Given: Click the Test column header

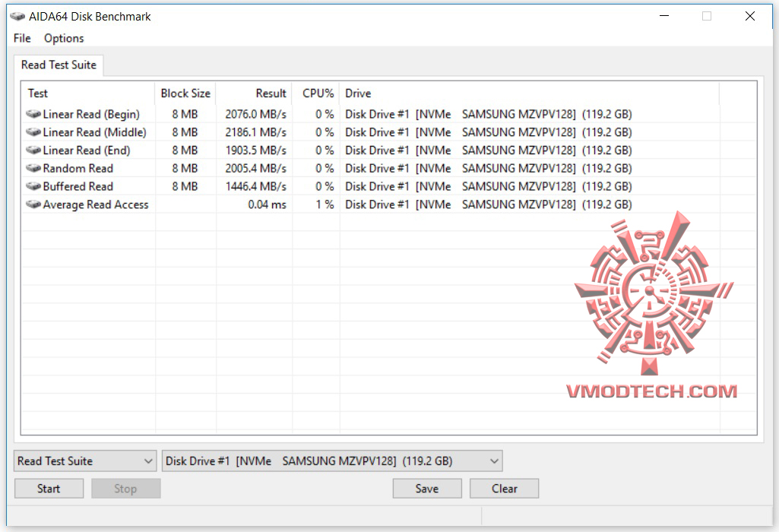Looking at the screenshot, I should point(88,93).
